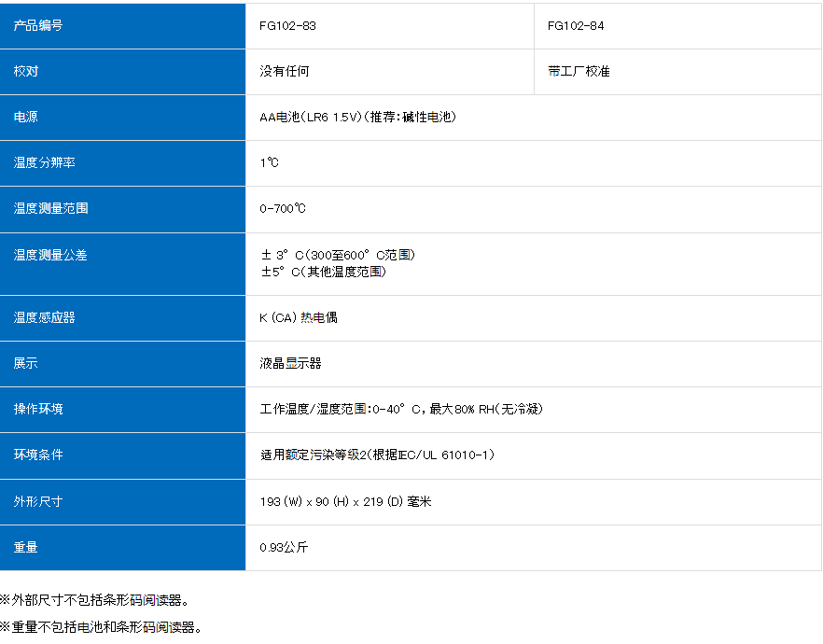Select the 液晶显示器 display cell
The image size is (823, 644).
point(289,363)
